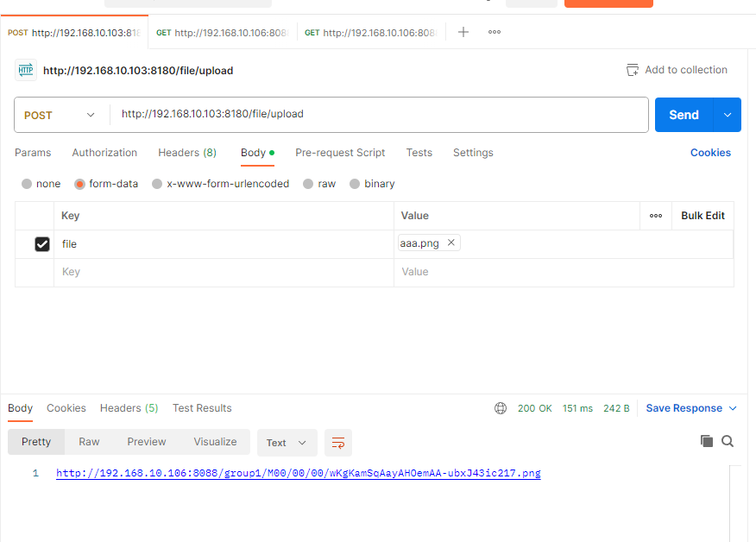Switch to the first GET 192.168.10.106 tab
The width and height of the screenshot is (756, 542).
[x=223, y=33]
